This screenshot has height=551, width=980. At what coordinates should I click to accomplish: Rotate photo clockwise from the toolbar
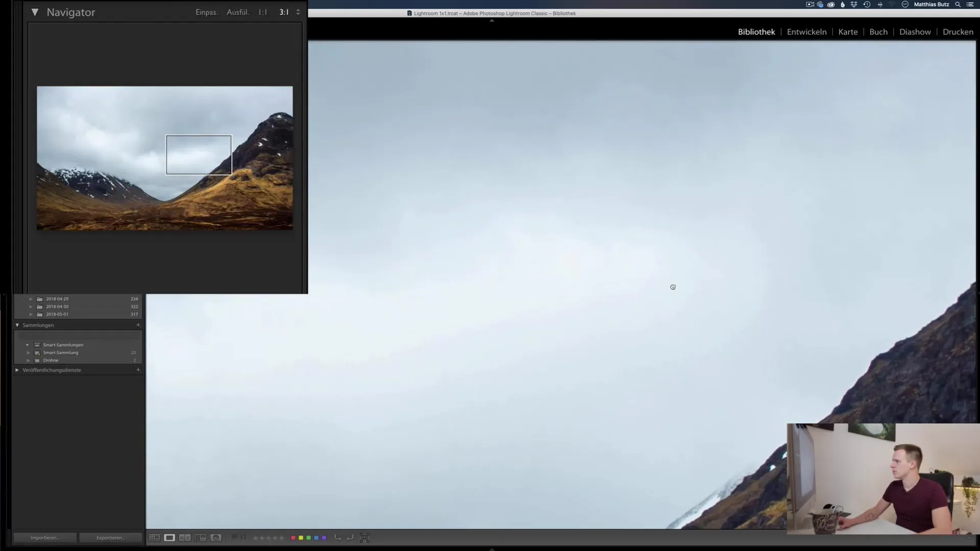pos(350,537)
